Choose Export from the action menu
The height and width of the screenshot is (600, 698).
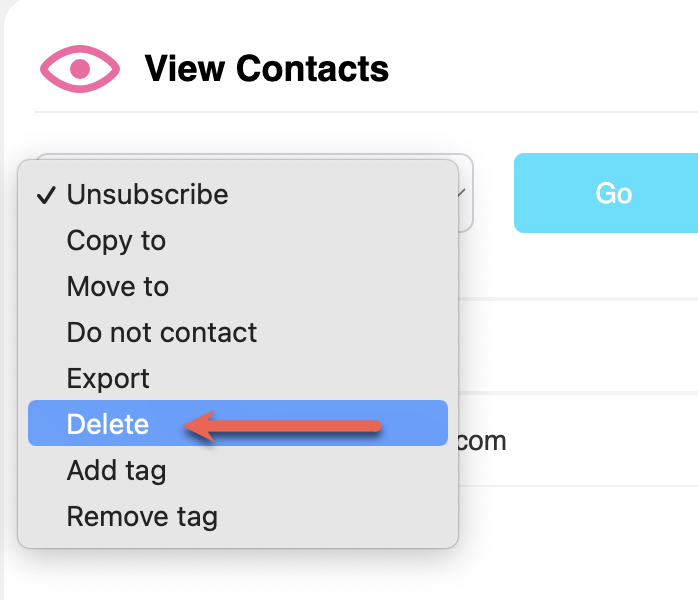[x=108, y=379]
